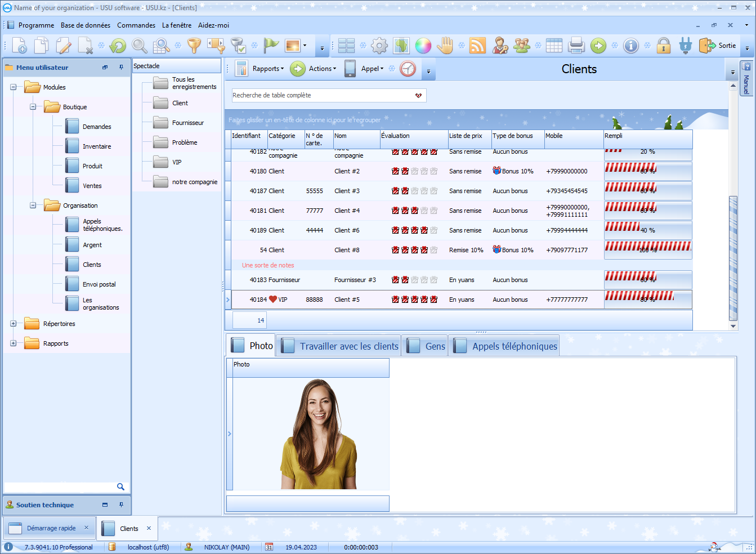Viewport: 756px width, 554px height.
Task: Open the Appel dropdown
Action: coord(372,69)
